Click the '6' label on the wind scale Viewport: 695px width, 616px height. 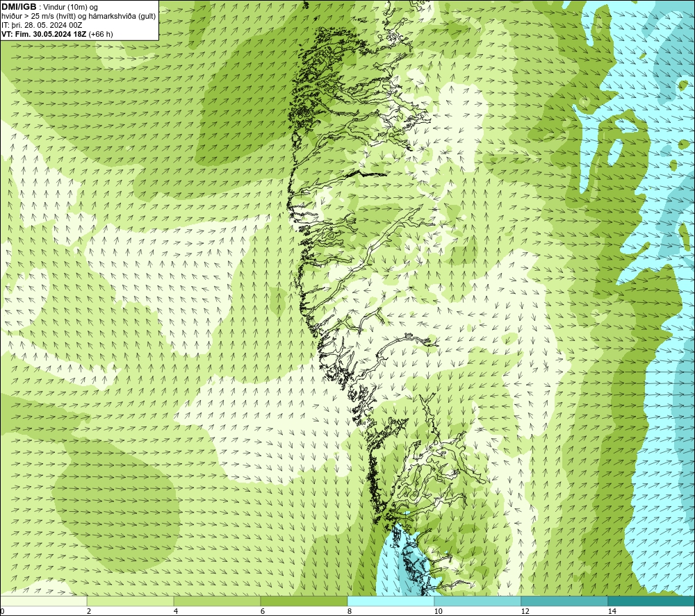pos(263,611)
